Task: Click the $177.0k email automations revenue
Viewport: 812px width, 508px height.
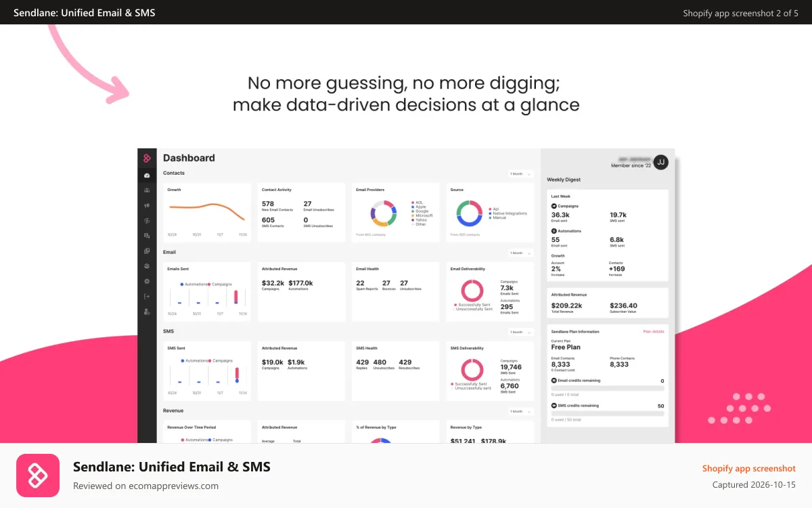Action: coord(300,283)
